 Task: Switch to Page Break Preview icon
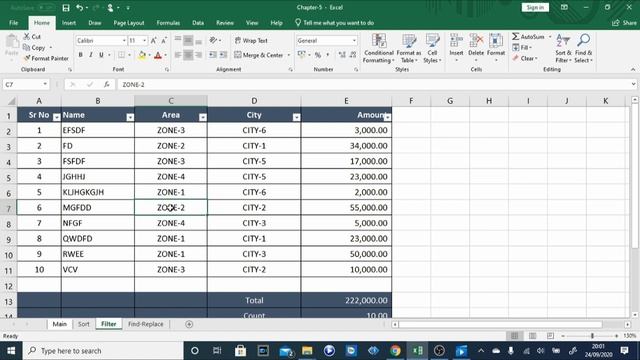550,336
